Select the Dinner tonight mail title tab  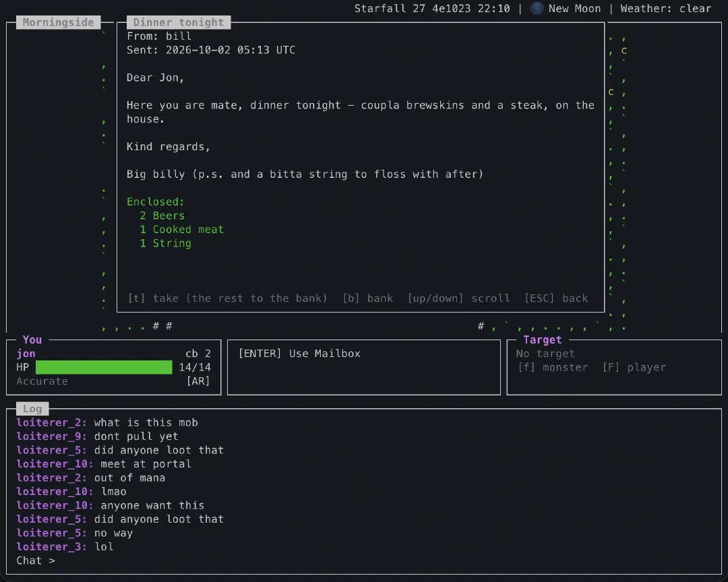[179, 22]
